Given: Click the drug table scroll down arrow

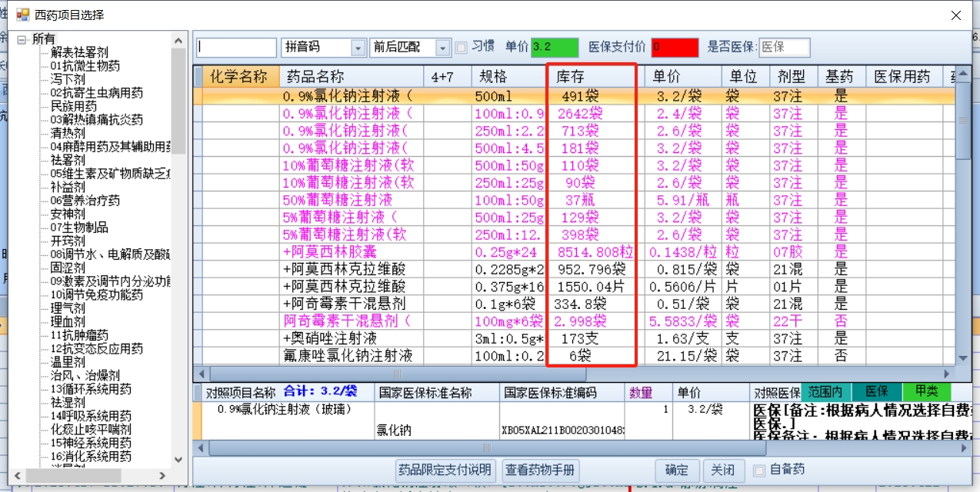Looking at the screenshot, I should point(963,357).
